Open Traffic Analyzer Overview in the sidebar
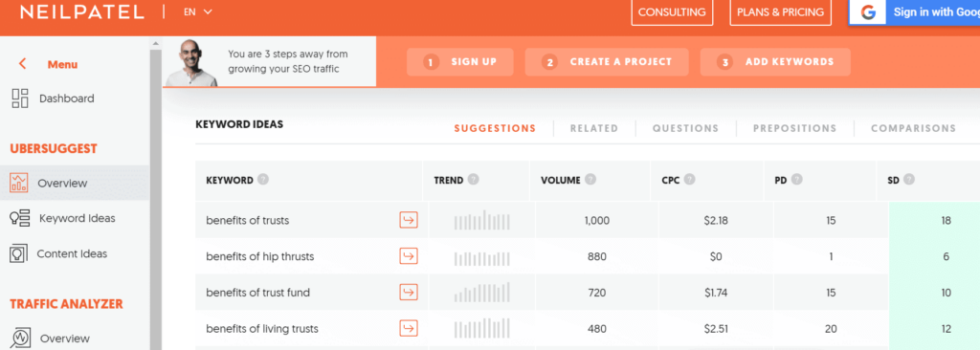980x350 pixels. pyautogui.click(x=65, y=339)
